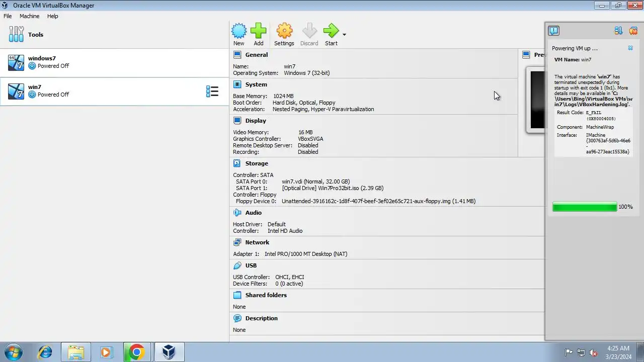This screenshot has width=644, height=362.
Task: Click the Win7Pro32bit.iso optical drive entry
Action: 333,188
